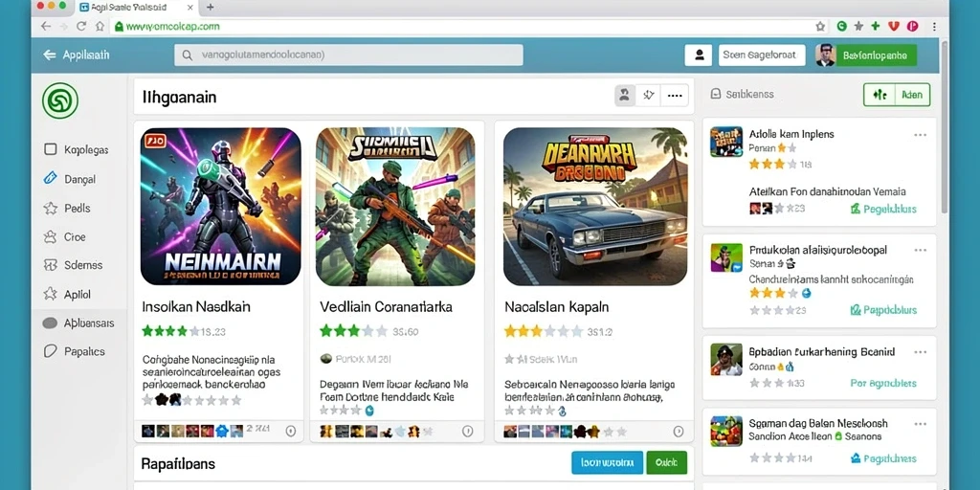Click the blue button in Rapaitlpans row

pyautogui.click(x=607, y=462)
